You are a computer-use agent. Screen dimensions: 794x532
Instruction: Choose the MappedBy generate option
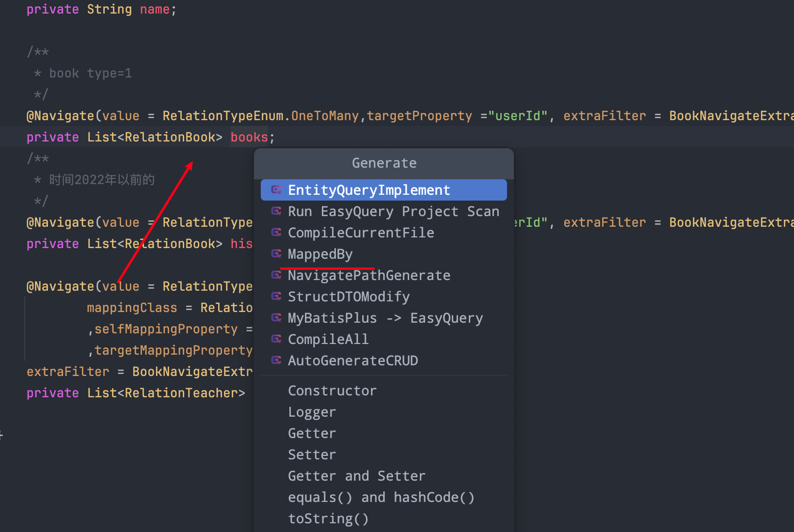[x=320, y=254]
